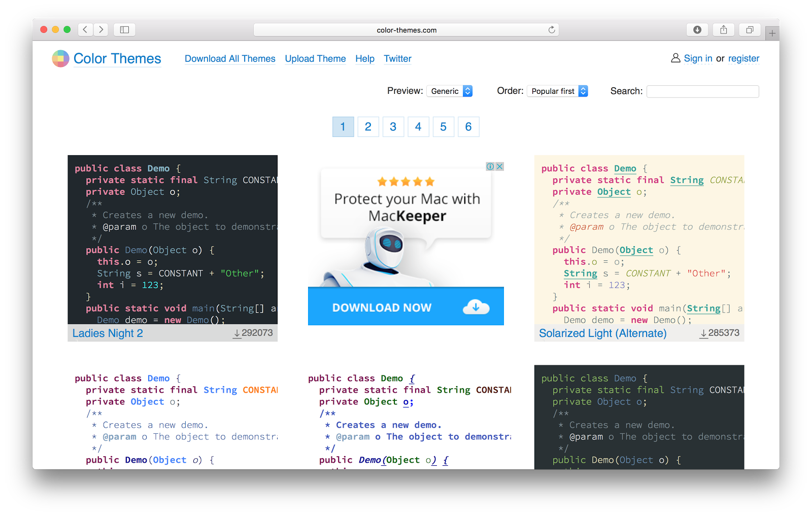The height and width of the screenshot is (516, 812).
Task: Click the 285373 download count
Action: (724, 333)
